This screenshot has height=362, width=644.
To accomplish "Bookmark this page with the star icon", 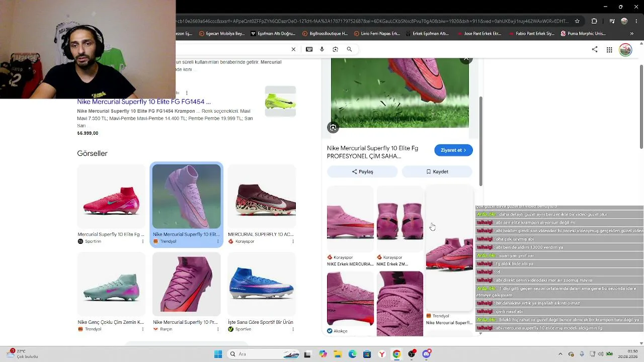I will click(x=577, y=21).
